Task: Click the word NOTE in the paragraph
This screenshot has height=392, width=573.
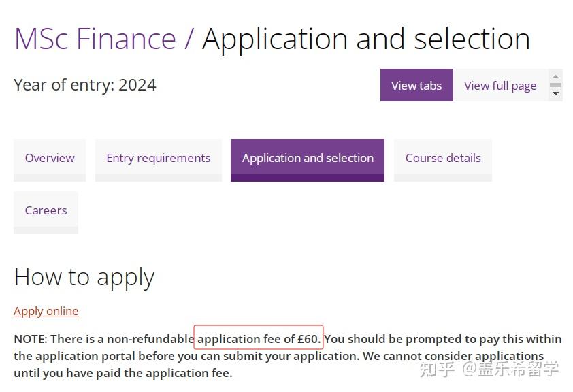Action: [30, 338]
